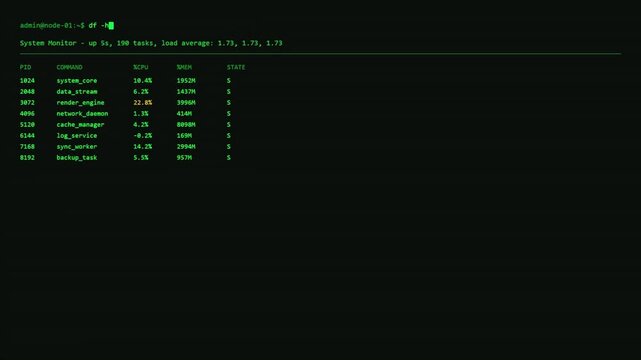Click the System Monitor status line
Viewport: 641px width, 360px height.
click(151, 43)
